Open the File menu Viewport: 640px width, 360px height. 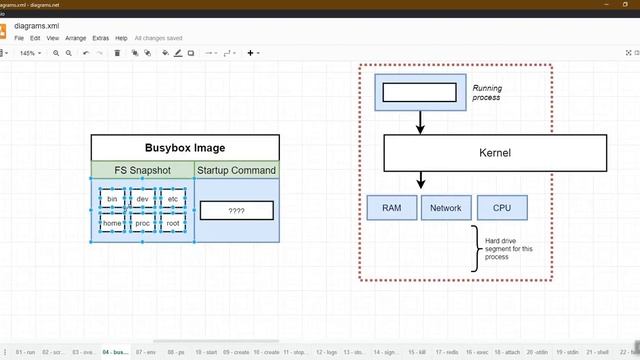[19, 38]
